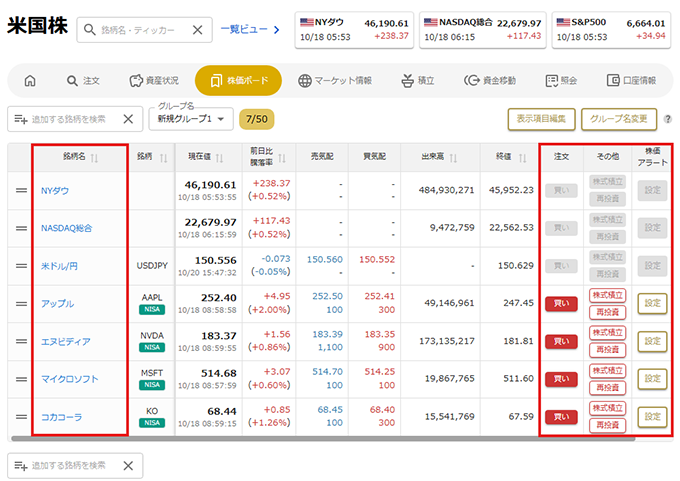Select the 株価ボード tab

coord(239,81)
